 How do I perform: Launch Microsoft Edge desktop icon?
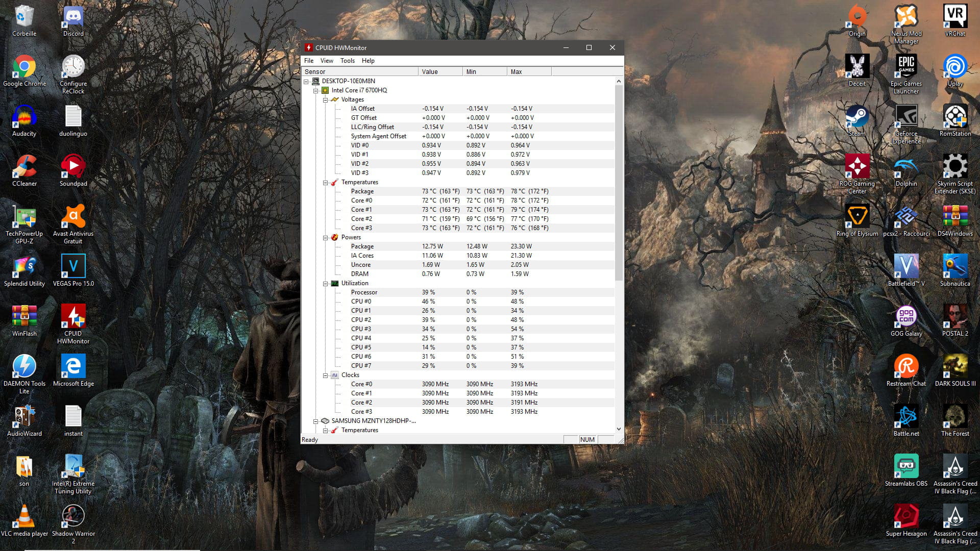[x=73, y=371]
